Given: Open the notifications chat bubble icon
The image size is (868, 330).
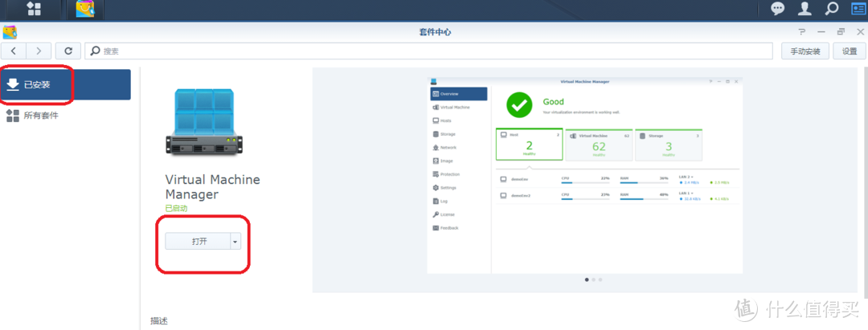Looking at the screenshot, I should 778,8.
